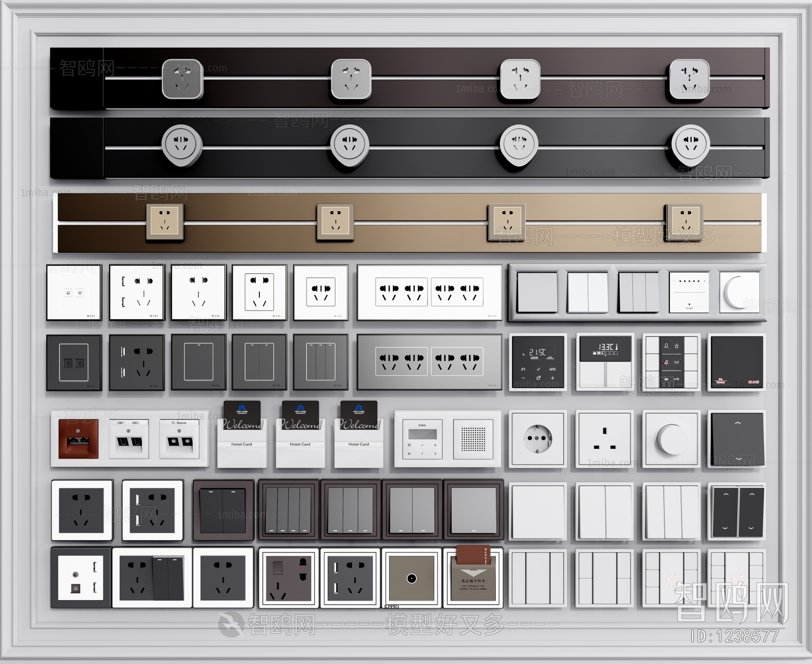Select the TV - Receiver socket
Viewport: 812px width, 664px height.
tap(179, 439)
